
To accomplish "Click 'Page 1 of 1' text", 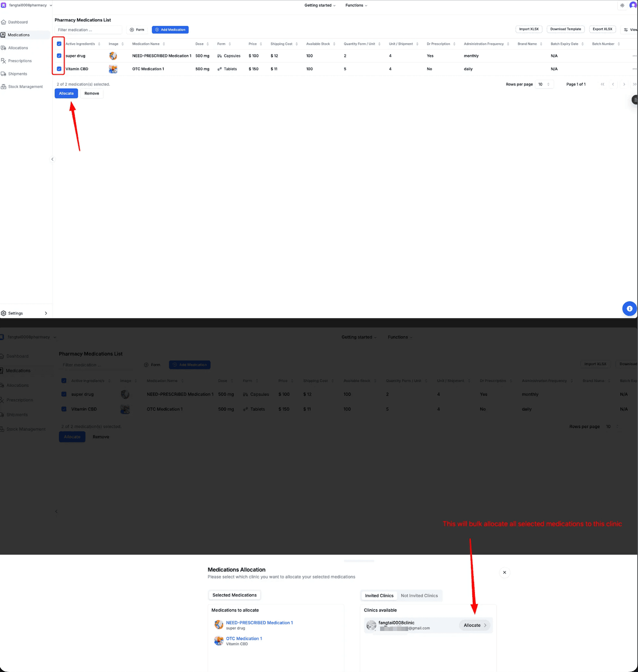I will pyautogui.click(x=576, y=84).
